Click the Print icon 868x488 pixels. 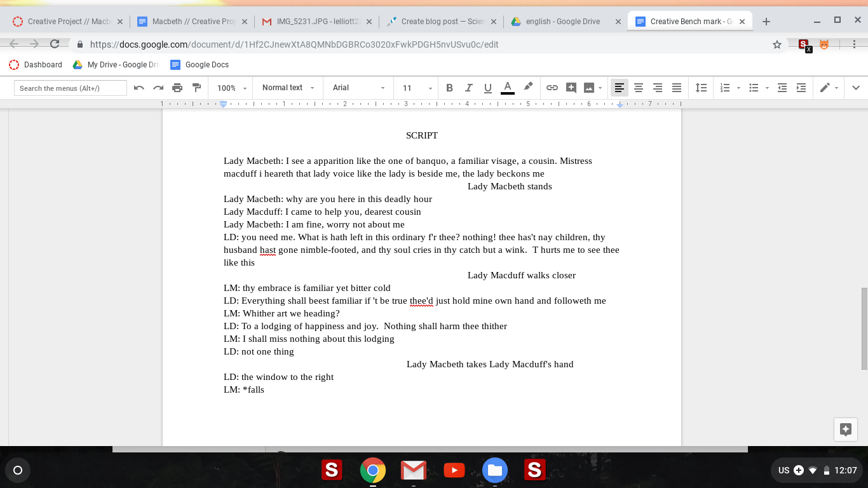tap(177, 88)
